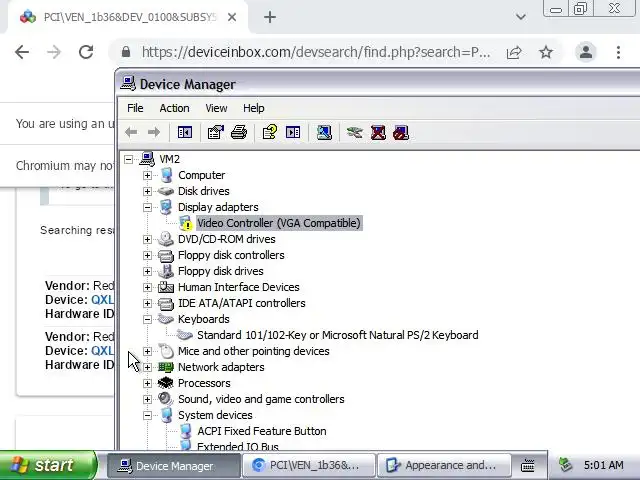
Task: Open the Chromium share icon
Action: pyautogui.click(x=514, y=52)
